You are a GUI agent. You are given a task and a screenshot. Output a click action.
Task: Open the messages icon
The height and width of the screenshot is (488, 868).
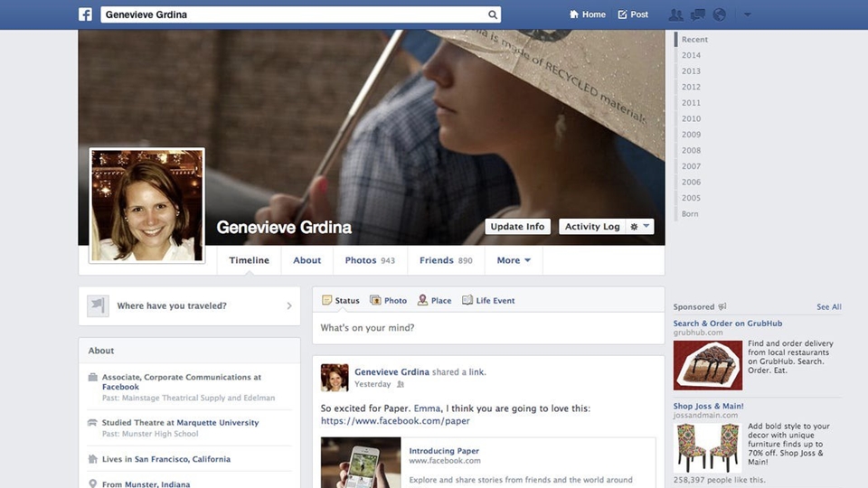tap(697, 14)
